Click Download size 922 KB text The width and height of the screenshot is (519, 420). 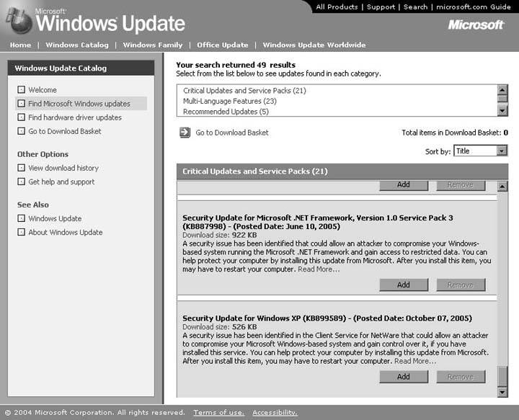click(x=219, y=235)
